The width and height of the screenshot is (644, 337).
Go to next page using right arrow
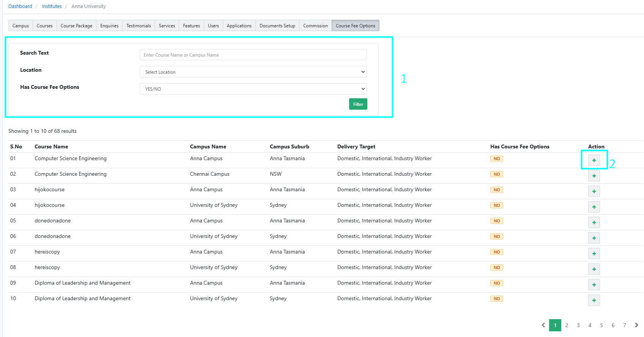click(636, 325)
